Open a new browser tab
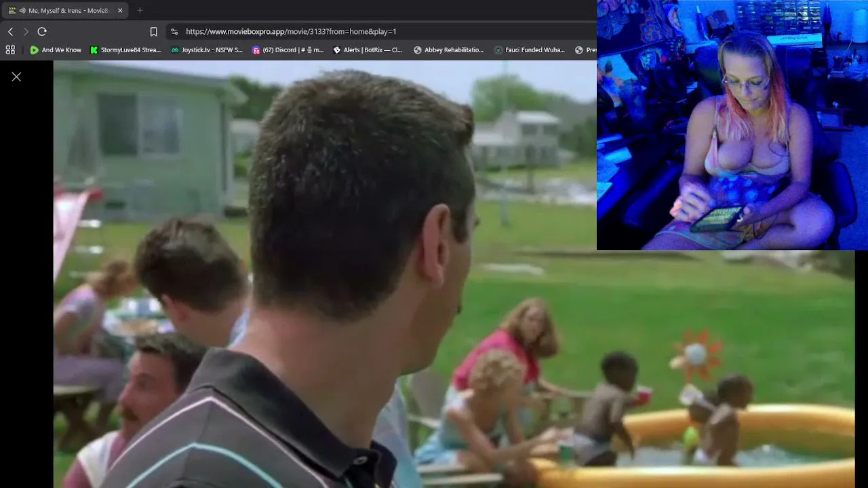The image size is (868, 488). pyautogui.click(x=140, y=11)
